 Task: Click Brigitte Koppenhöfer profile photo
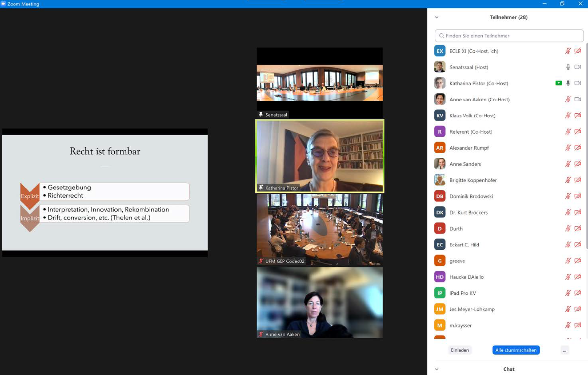point(440,180)
